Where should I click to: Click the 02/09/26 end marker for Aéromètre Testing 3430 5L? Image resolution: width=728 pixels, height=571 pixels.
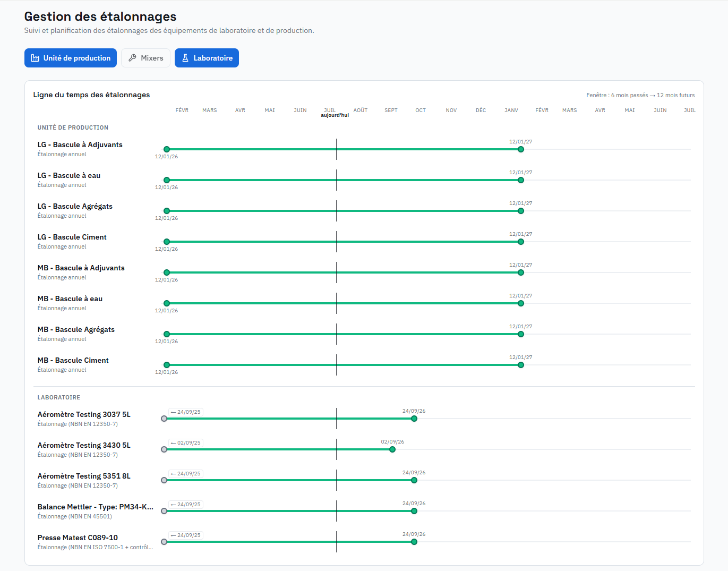(x=392, y=449)
